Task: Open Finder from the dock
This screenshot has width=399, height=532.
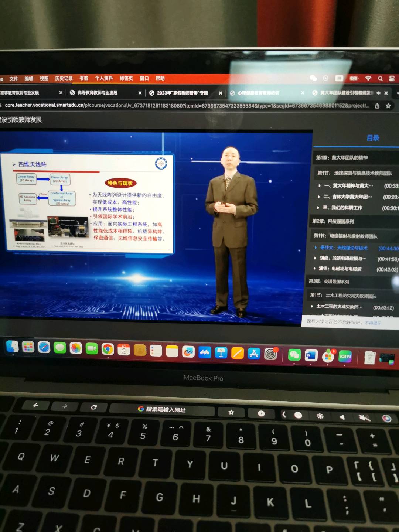Action: 12,347
